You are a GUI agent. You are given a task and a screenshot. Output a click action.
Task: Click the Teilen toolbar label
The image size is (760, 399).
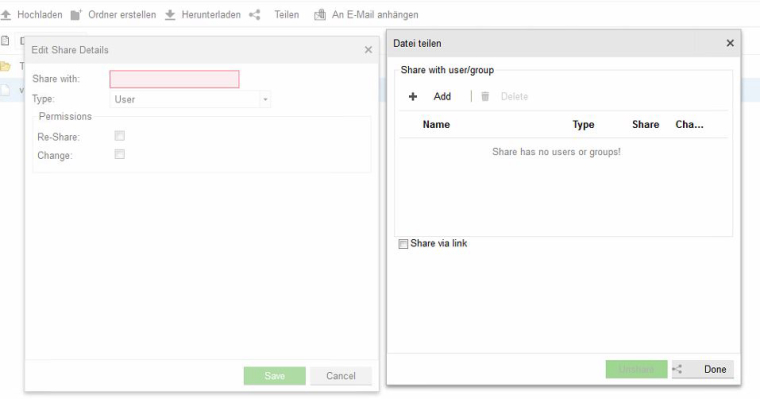click(x=286, y=15)
